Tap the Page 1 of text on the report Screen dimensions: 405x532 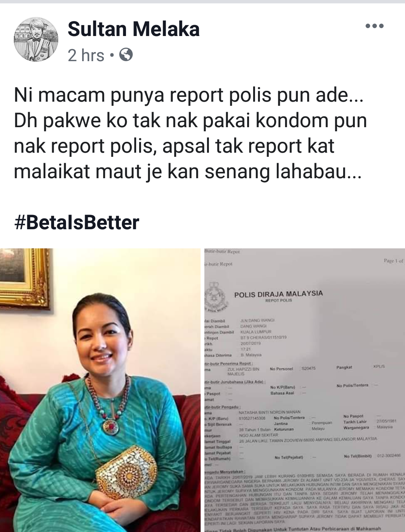393,261
